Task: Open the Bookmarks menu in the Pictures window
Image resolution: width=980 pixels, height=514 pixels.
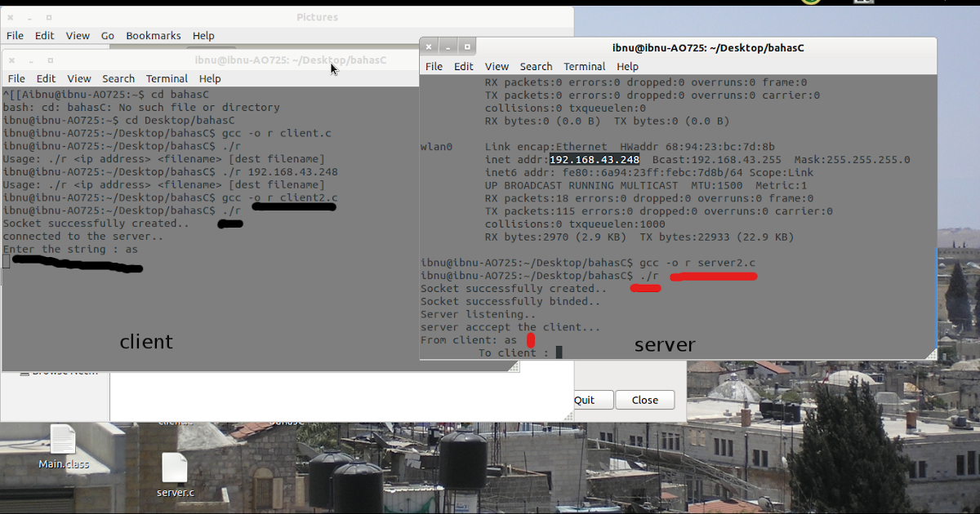Action: point(153,35)
